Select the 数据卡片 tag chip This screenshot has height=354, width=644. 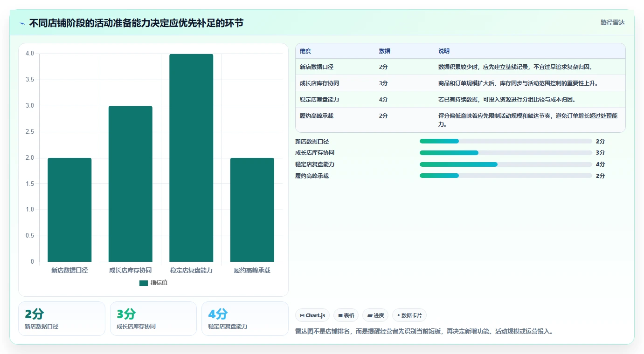(409, 315)
